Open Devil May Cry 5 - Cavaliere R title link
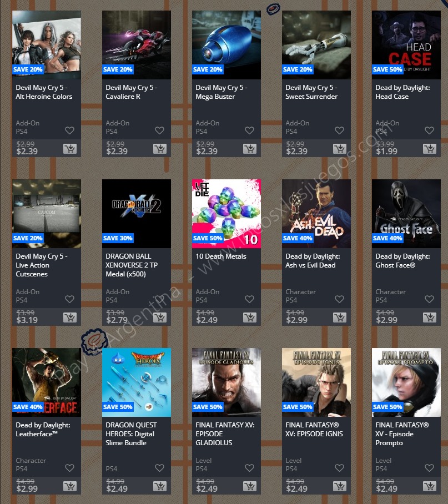 coord(132,92)
